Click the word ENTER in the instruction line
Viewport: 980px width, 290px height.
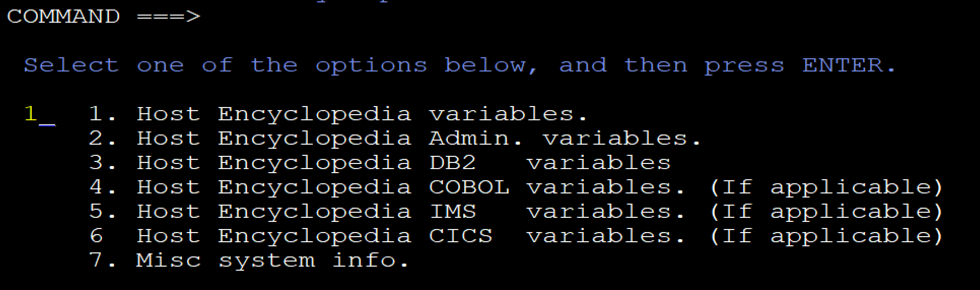tap(843, 65)
